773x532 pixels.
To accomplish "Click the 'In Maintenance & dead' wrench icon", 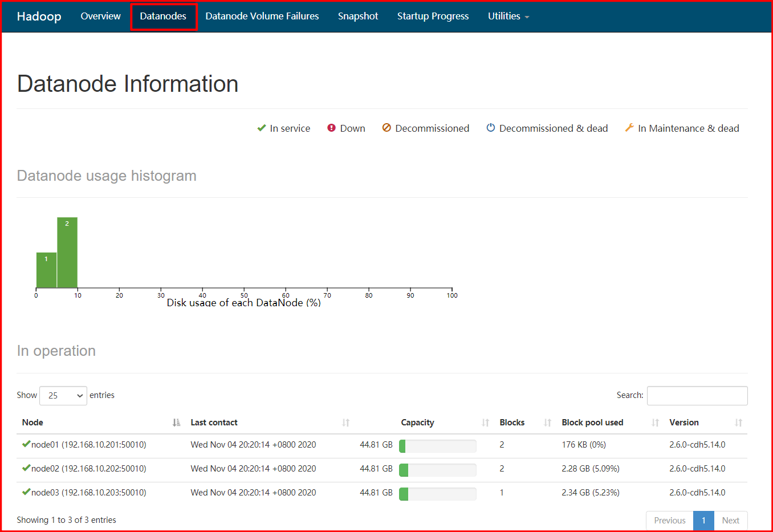I will click(x=629, y=128).
